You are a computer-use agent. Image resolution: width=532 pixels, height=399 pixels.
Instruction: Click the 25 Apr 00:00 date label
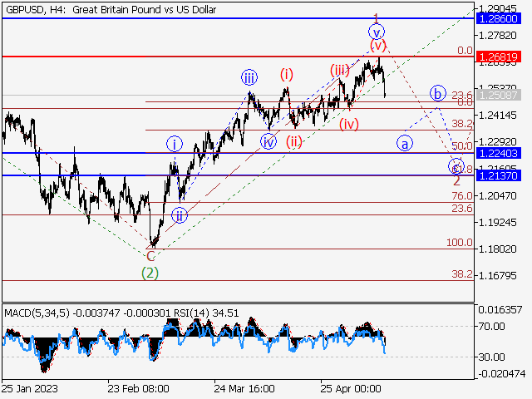(x=351, y=388)
